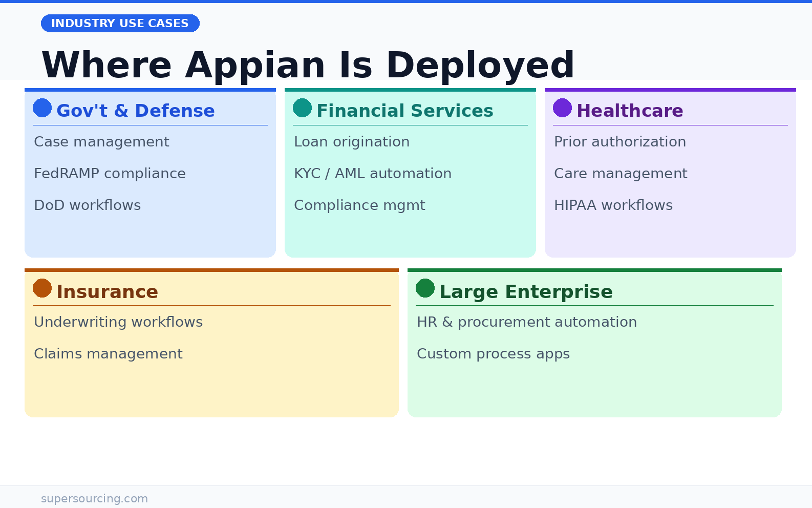812x508 pixels.
Task: Click the FedRAMP compliance item
Action: point(110,174)
